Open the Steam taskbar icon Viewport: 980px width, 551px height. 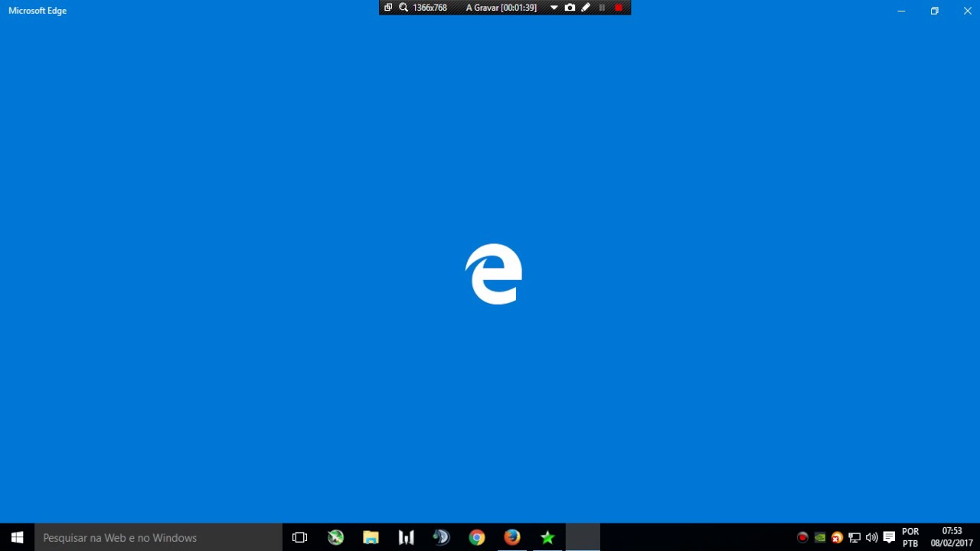coord(441,537)
